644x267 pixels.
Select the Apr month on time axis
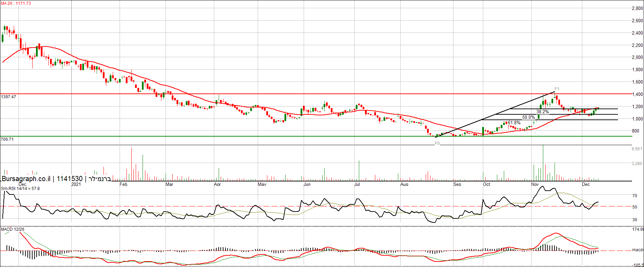point(217,185)
